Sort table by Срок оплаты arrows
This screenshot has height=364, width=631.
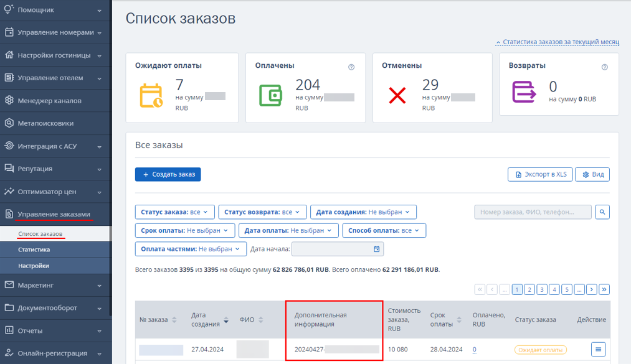pyautogui.click(x=459, y=320)
